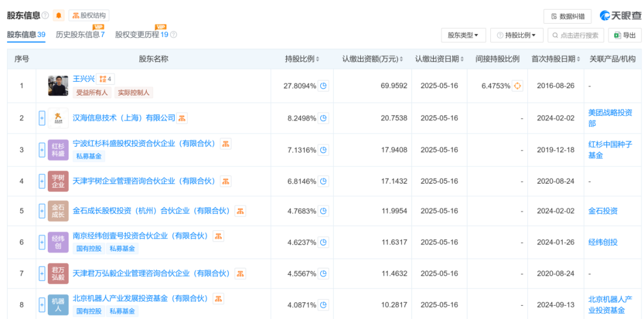Screen dimensions: 644x319
Task: Click equity structure icon after 汉海信息技术
Action: (182, 118)
